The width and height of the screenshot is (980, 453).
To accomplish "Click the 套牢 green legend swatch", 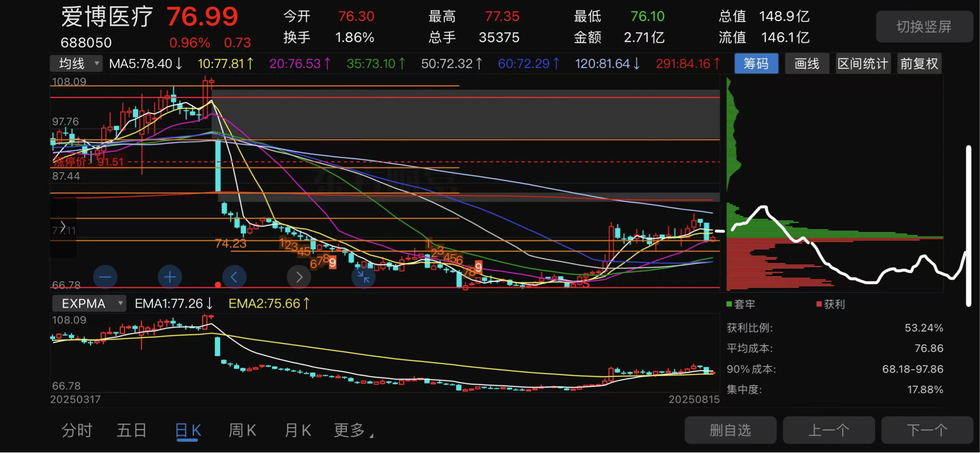I will (x=730, y=304).
